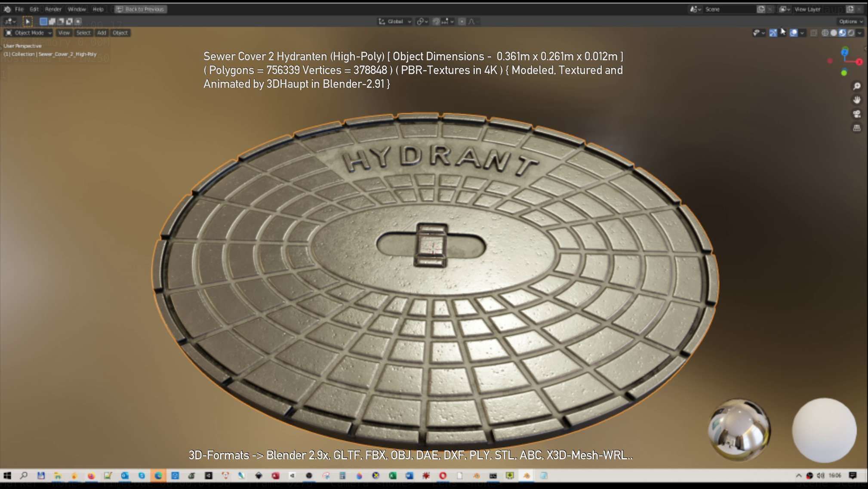Open the Window menu
868x489 pixels.
(77, 9)
